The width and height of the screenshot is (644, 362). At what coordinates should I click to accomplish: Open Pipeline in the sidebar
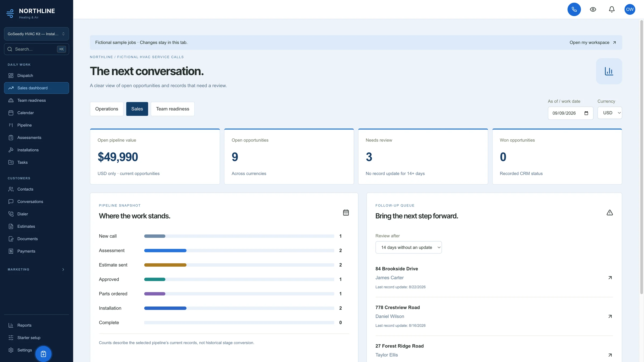click(36, 125)
